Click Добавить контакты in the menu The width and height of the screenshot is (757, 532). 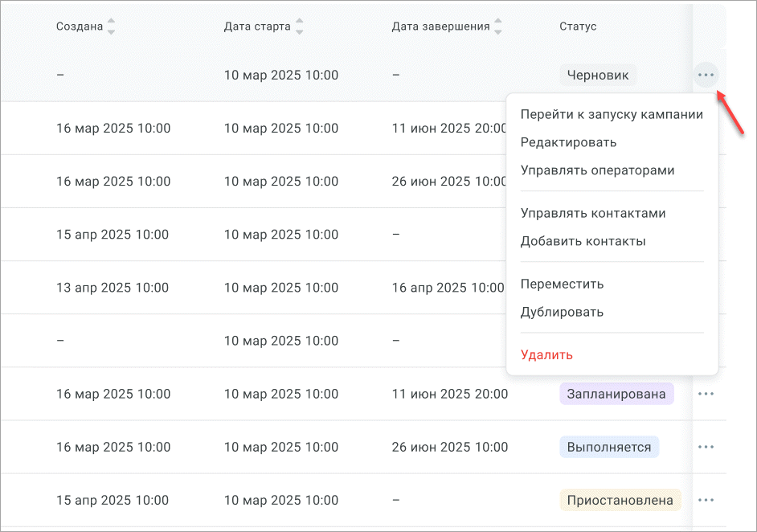583,241
